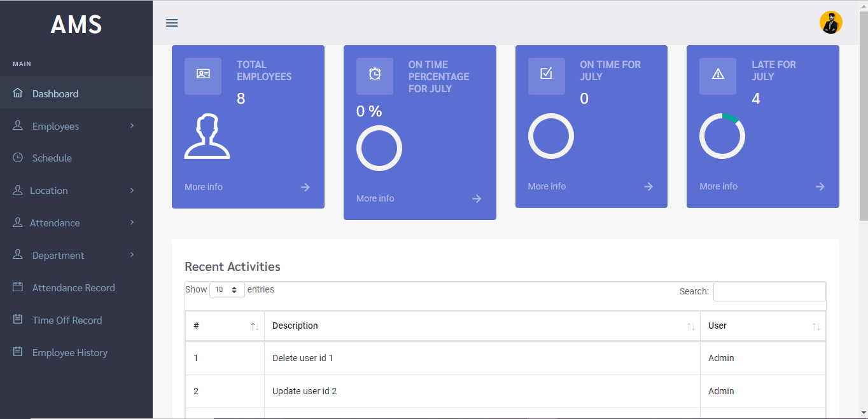Screen dimensions: 868x419
Task: Click arrow on On Time Percentage card
Action: 477,198
